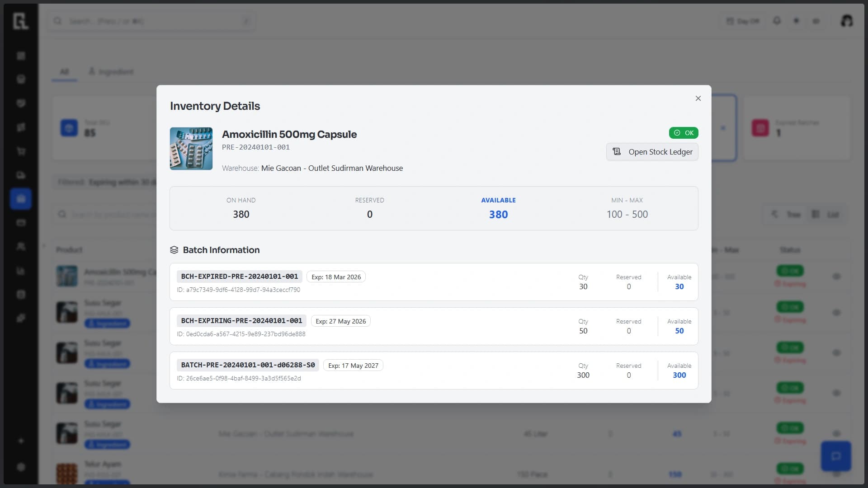Click batch ID 26ce6ae5-0f98-4baf-8499-3a3d5f565e2d
The image size is (868, 488).
[x=239, y=378]
